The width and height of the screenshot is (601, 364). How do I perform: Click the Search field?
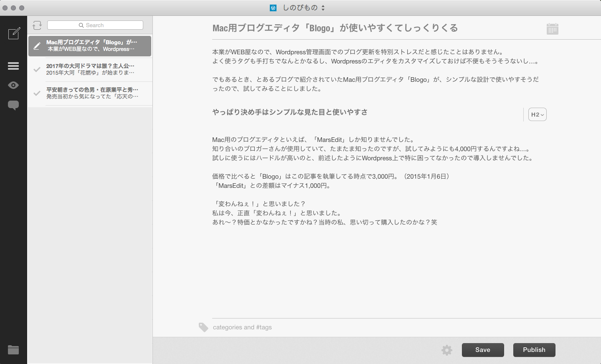tap(95, 25)
